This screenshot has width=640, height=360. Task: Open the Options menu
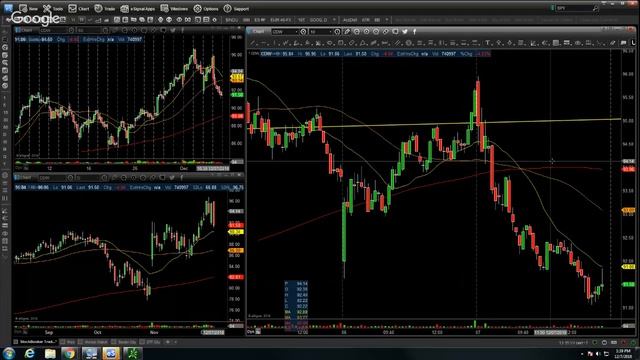coord(206,8)
